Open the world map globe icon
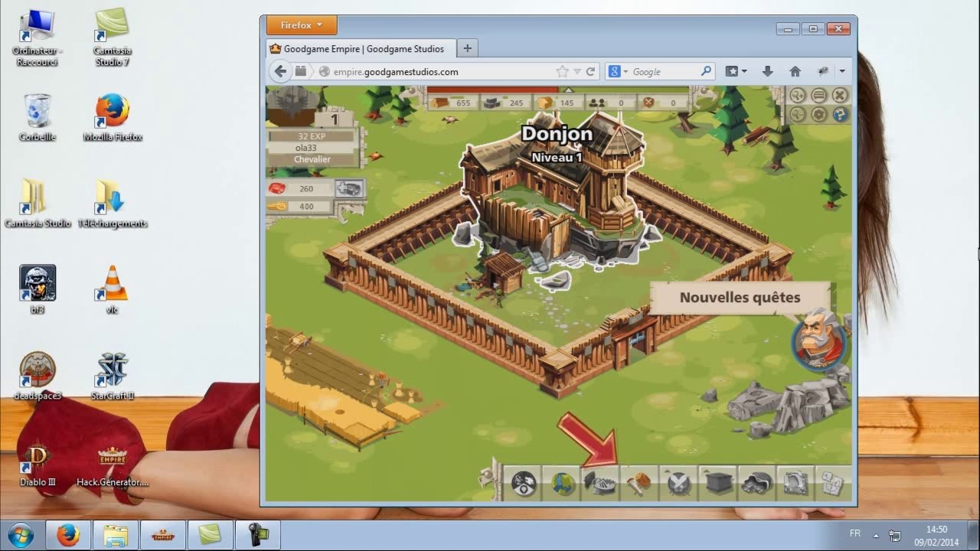This screenshot has width=980, height=551. [x=563, y=484]
